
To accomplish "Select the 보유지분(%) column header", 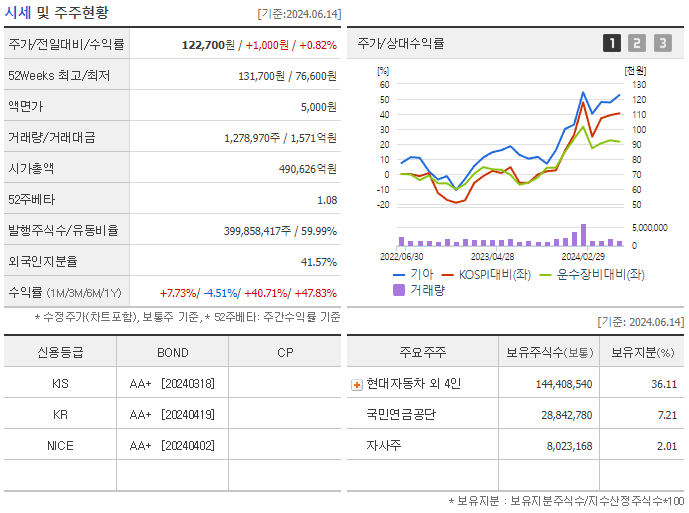I will tap(643, 353).
